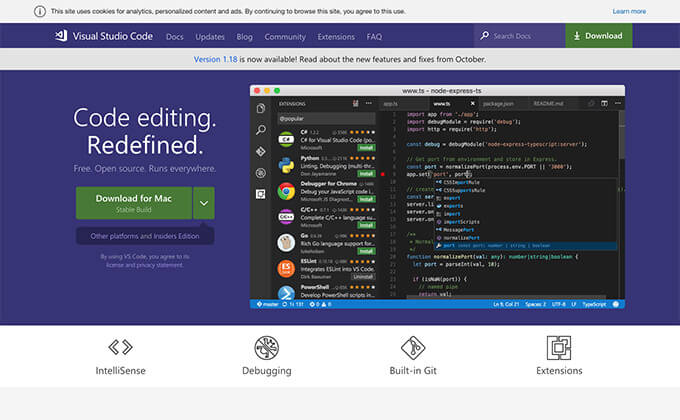Click the search magnifier icon in navbar

pos(484,36)
